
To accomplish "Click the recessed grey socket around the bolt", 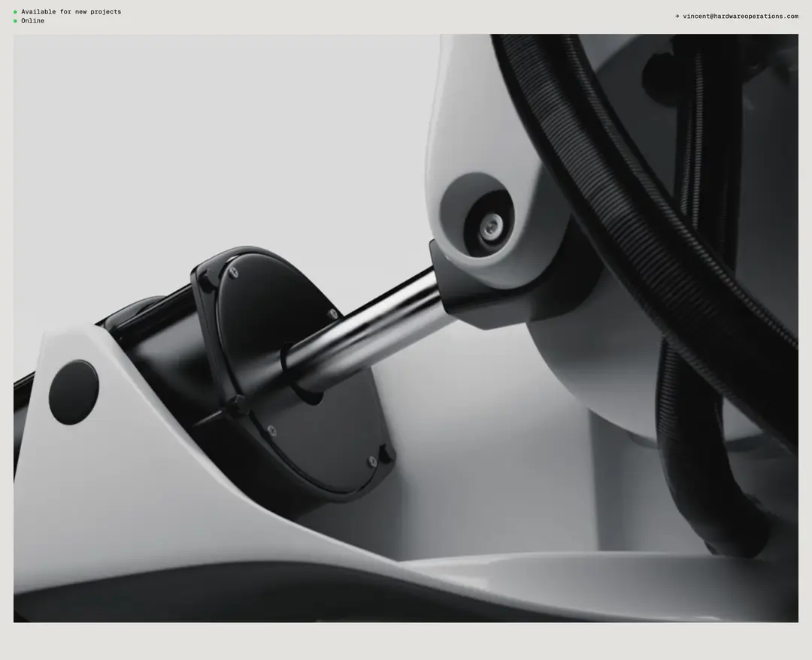I will tap(477, 215).
